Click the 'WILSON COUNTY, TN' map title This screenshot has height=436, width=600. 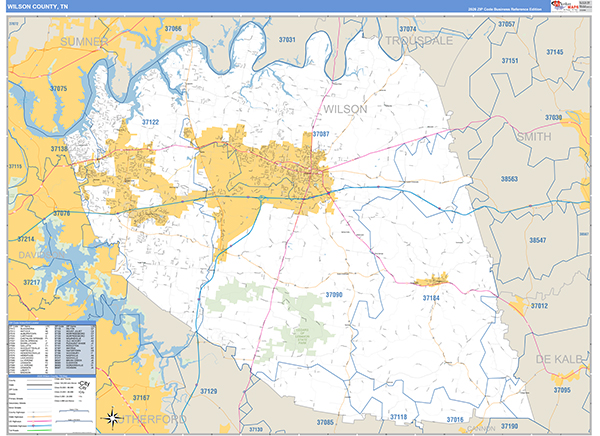coord(38,7)
